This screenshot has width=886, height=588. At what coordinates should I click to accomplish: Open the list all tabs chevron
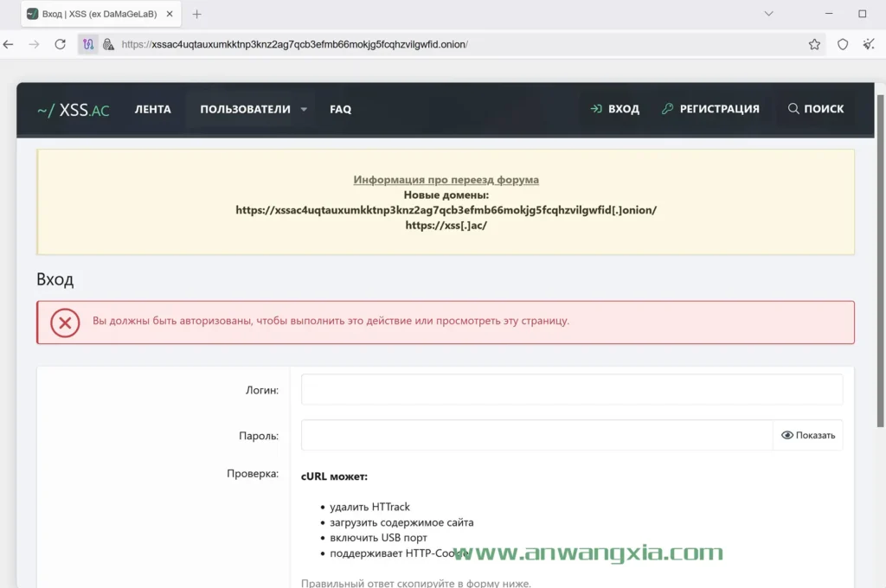point(769,14)
